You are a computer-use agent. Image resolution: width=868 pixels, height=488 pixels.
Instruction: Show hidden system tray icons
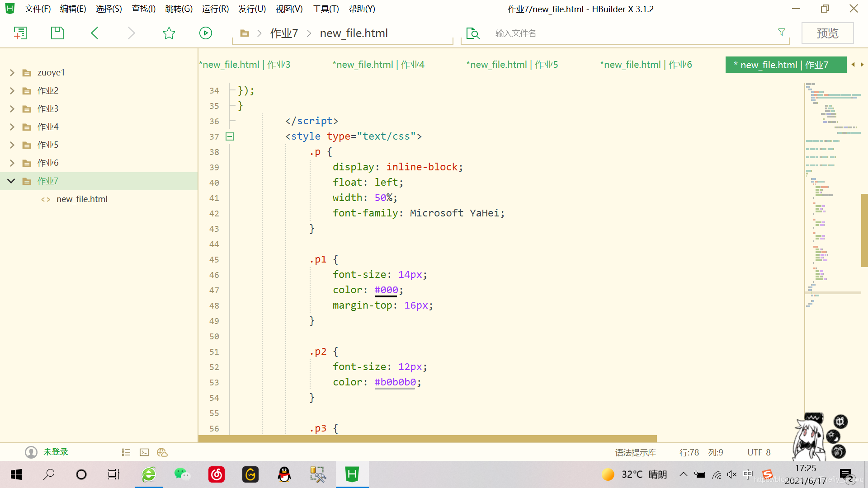coord(684,474)
